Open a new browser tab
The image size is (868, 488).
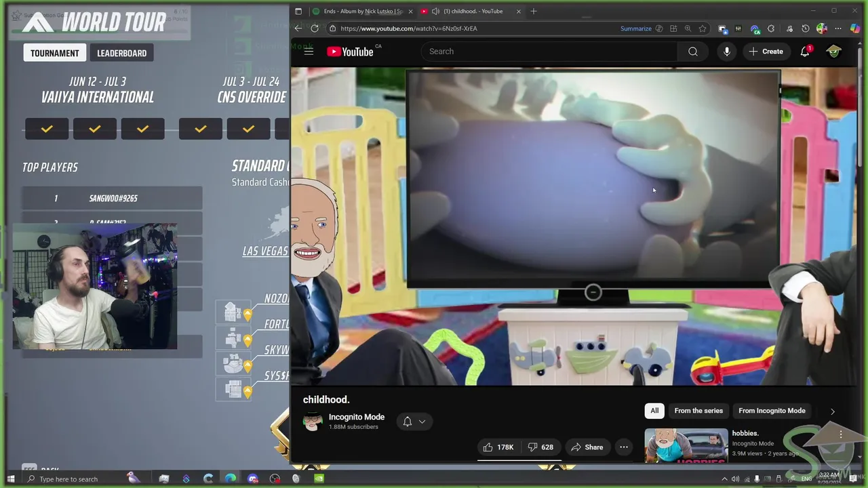[x=534, y=11]
